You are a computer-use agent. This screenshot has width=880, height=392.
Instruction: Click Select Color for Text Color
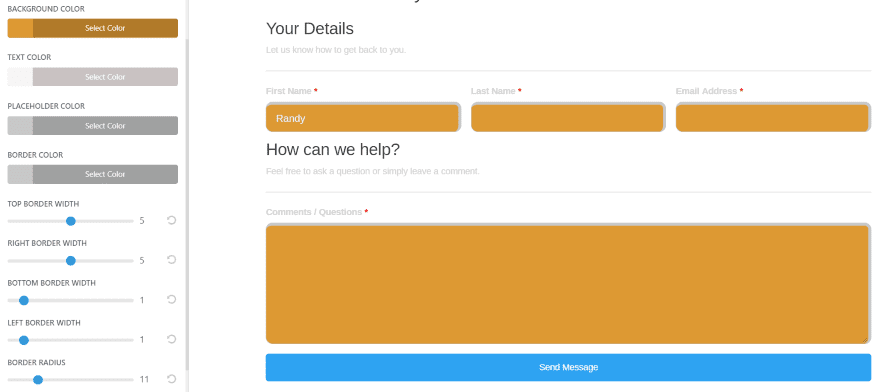[x=105, y=77]
